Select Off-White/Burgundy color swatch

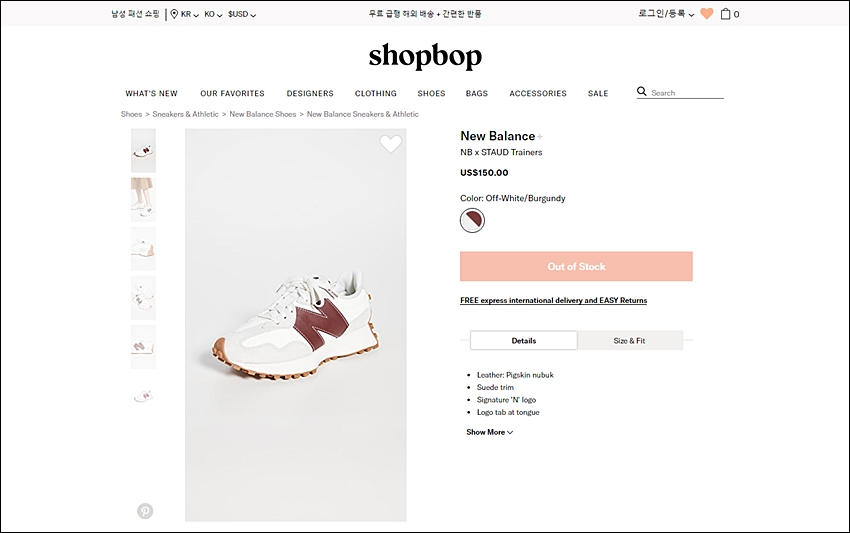pyautogui.click(x=472, y=221)
